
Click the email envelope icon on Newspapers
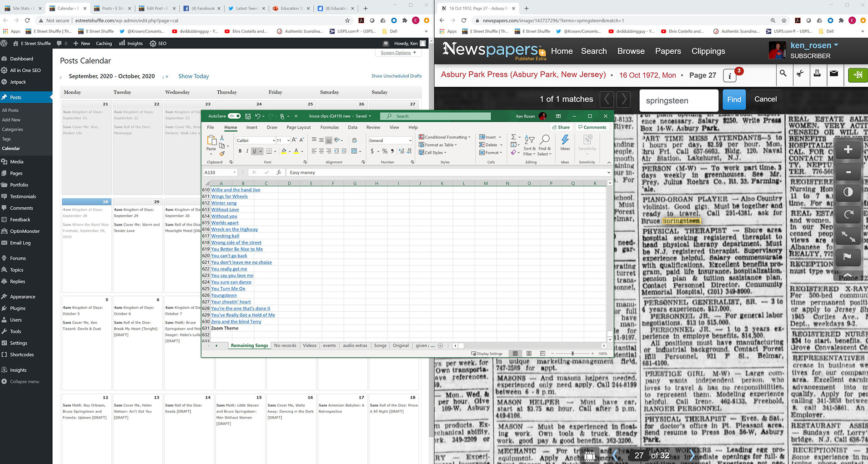tap(834, 73)
